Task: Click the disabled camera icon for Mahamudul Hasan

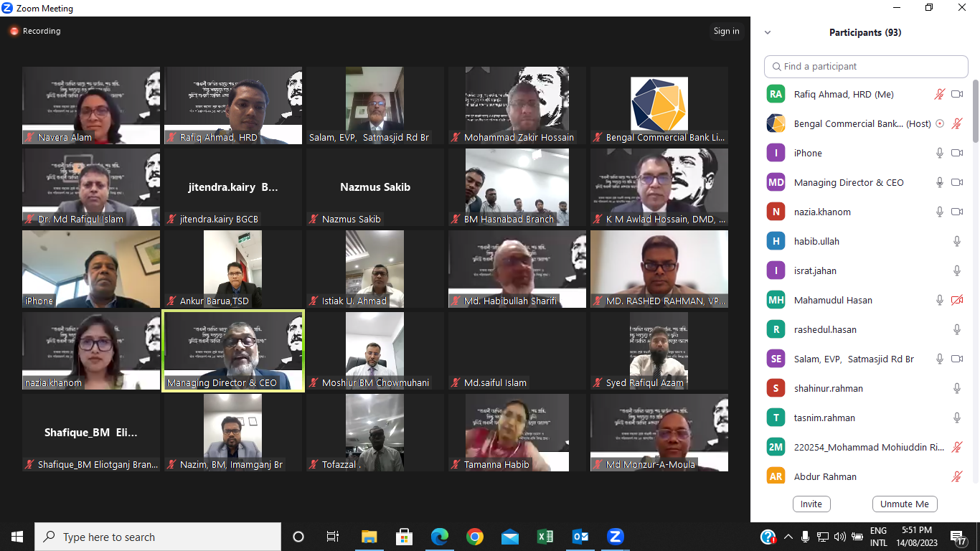Action: tap(956, 300)
